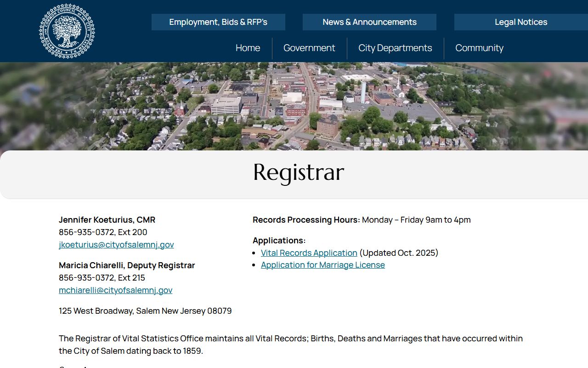Click the Registrar page heading

(x=299, y=172)
